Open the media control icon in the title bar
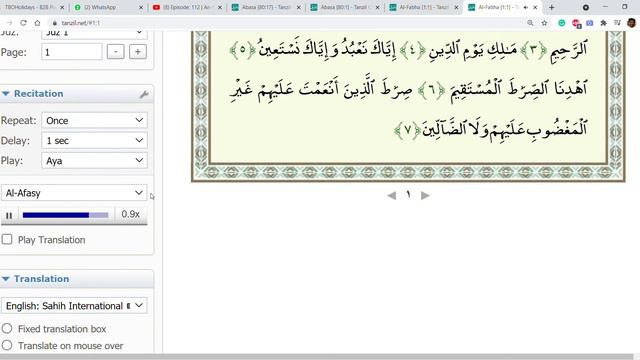The width and height of the screenshot is (640, 360). click(x=586, y=7)
